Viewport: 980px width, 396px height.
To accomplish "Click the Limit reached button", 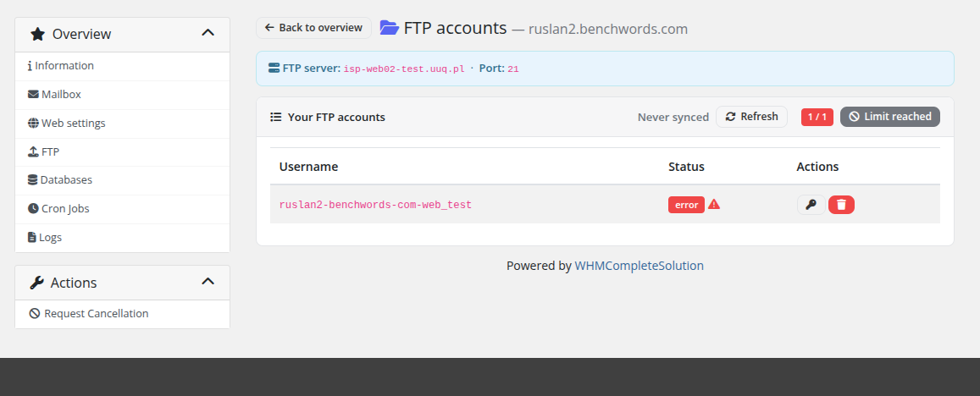I will click(890, 117).
